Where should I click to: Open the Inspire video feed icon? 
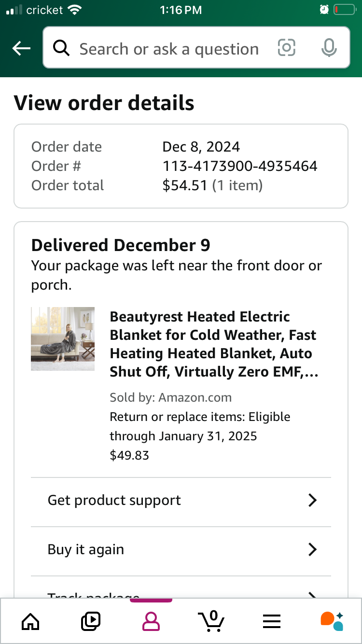pyautogui.click(x=91, y=621)
